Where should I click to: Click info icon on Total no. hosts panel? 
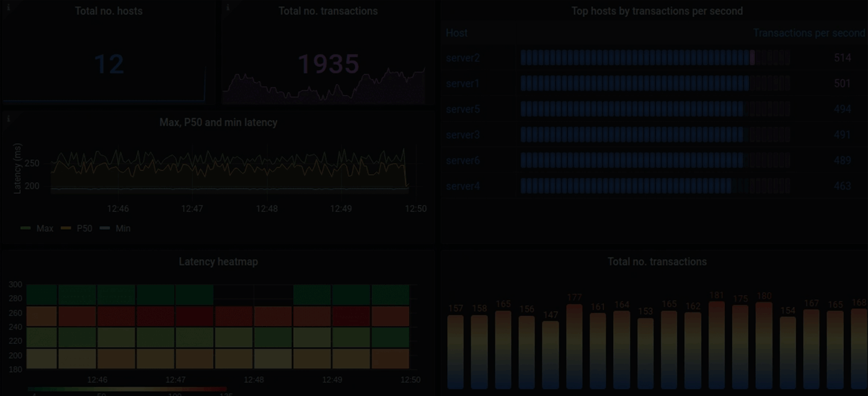(x=7, y=7)
